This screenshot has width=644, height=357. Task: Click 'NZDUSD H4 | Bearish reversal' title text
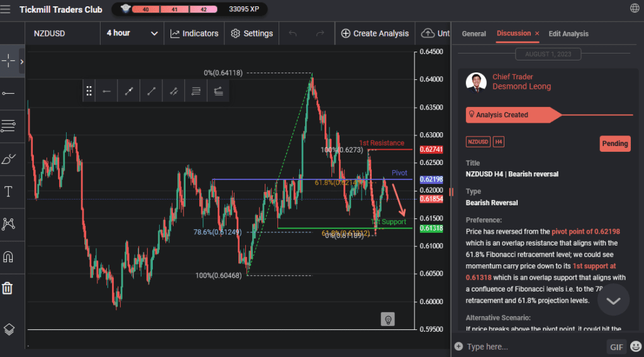click(x=512, y=174)
